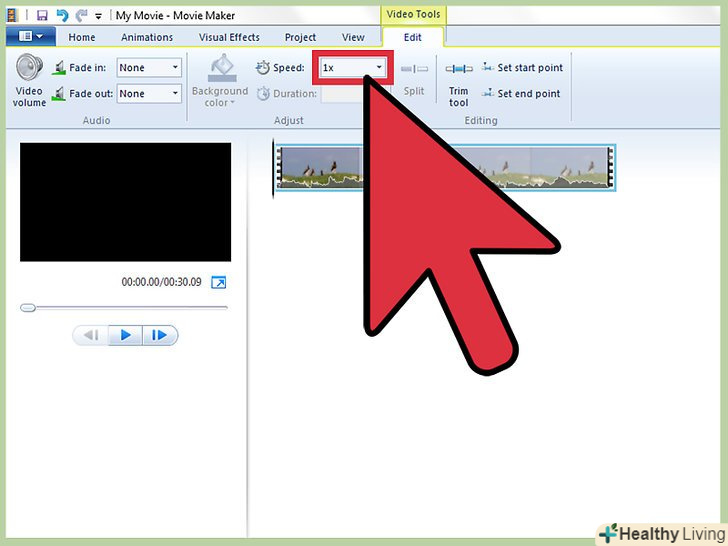Click the video preview monitor
728x546 pixels.
[x=125, y=202]
